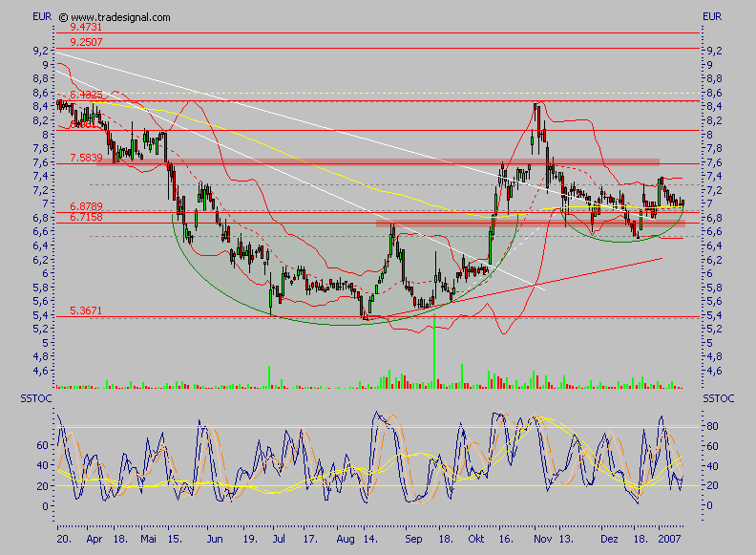Select 0 on the right SSTOC axis
This screenshot has width=756, height=555.
(710, 505)
